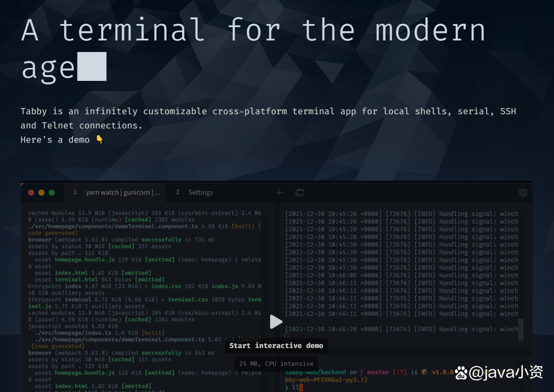Click the "terminal.html 843 bytes [emitted]" line
Screen dimensions: 554x392
click(100, 280)
